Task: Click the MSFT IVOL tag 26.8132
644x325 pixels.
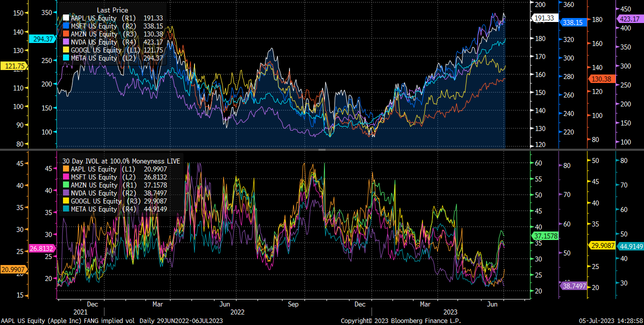Action: tap(41, 248)
